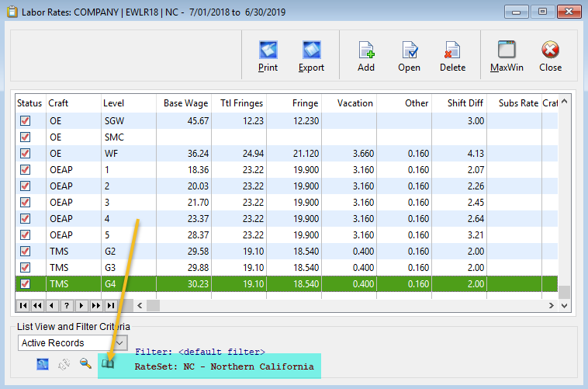The height and width of the screenshot is (389, 588).
Task: Click the horizontal scrollbar right arrow
Action: (x=552, y=306)
